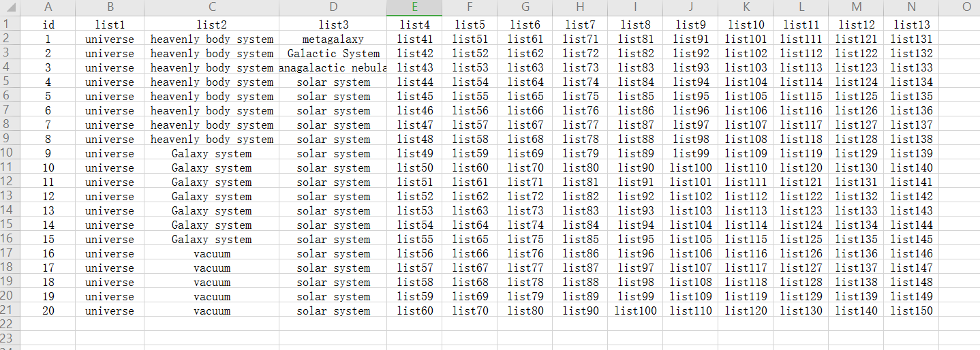
Task: Select the 'list150' cell
Action: pos(911,311)
